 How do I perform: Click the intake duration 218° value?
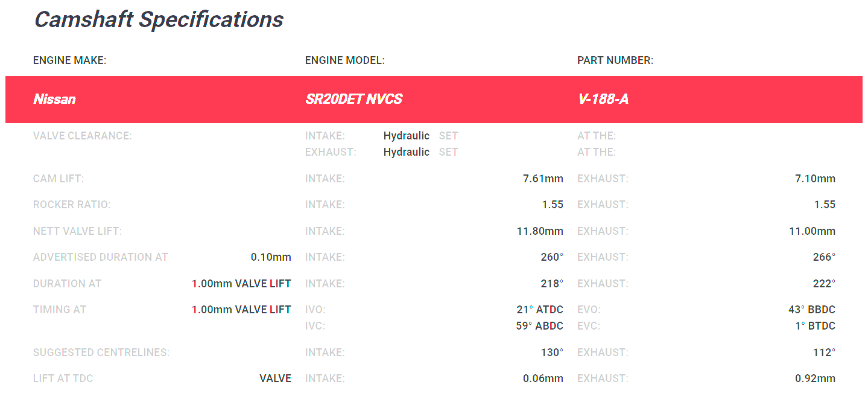pos(551,284)
